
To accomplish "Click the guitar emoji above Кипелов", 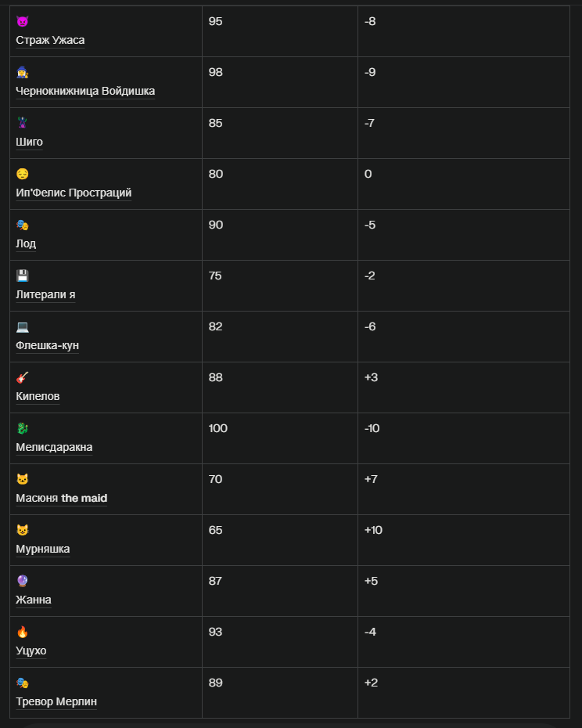I will [22, 377].
